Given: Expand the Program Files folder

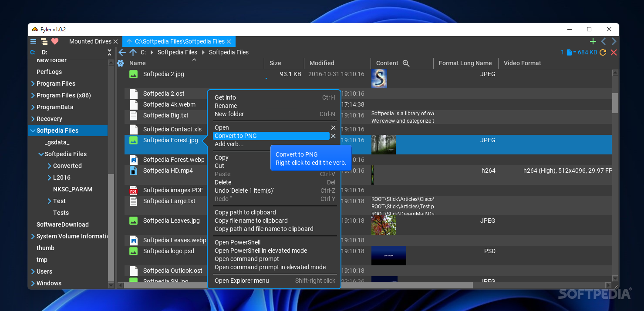Looking at the screenshot, I should tap(33, 84).
